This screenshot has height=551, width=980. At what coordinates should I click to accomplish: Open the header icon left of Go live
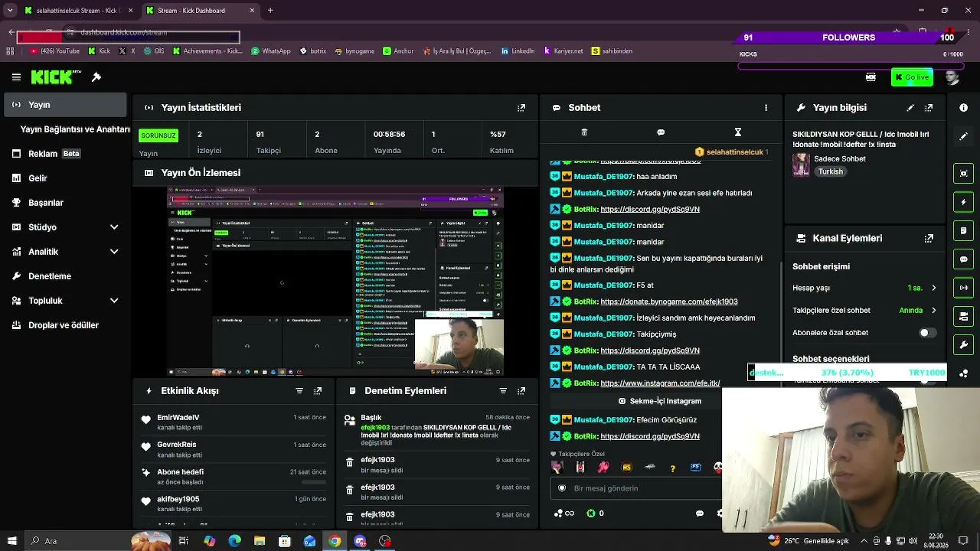871,77
